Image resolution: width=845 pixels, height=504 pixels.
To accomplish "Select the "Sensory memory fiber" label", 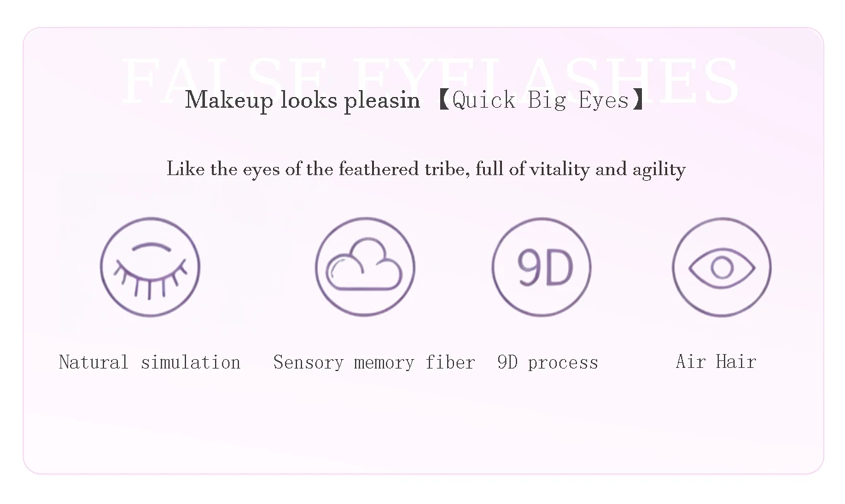I will (x=374, y=362).
